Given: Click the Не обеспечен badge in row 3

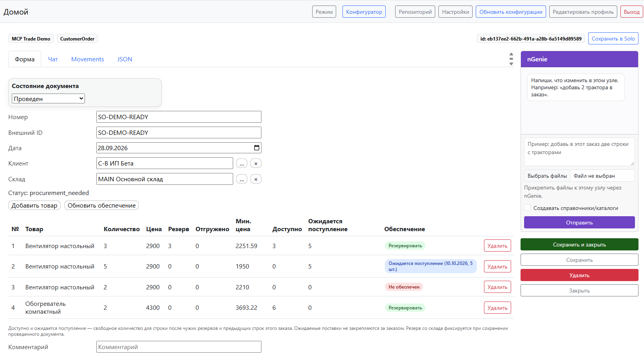Looking at the screenshot, I should [404, 287].
